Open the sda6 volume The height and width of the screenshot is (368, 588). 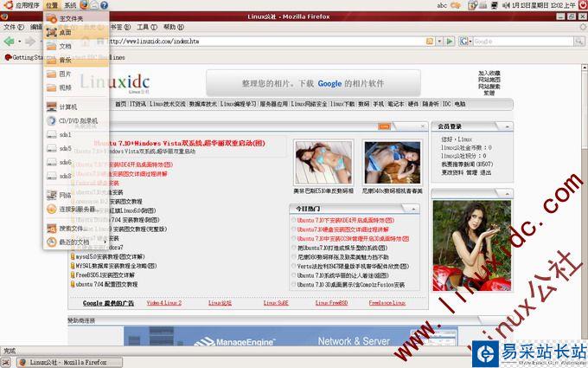[x=76, y=162]
